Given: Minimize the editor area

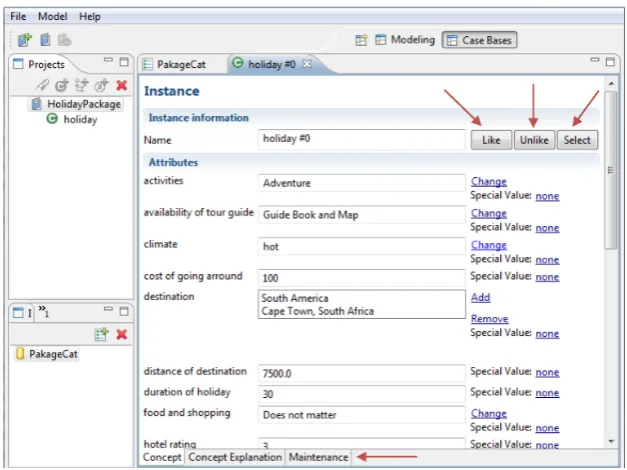Looking at the screenshot, I should 595,60.
